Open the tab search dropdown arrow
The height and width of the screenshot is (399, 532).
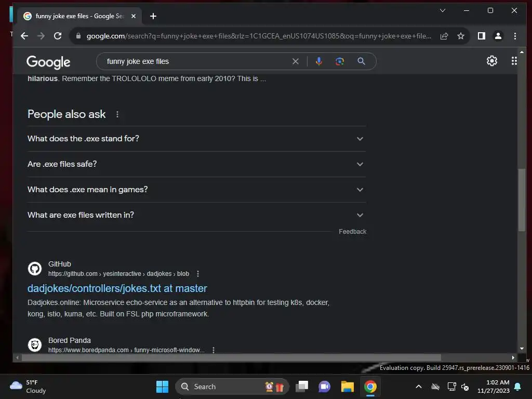tap(443, 10)
